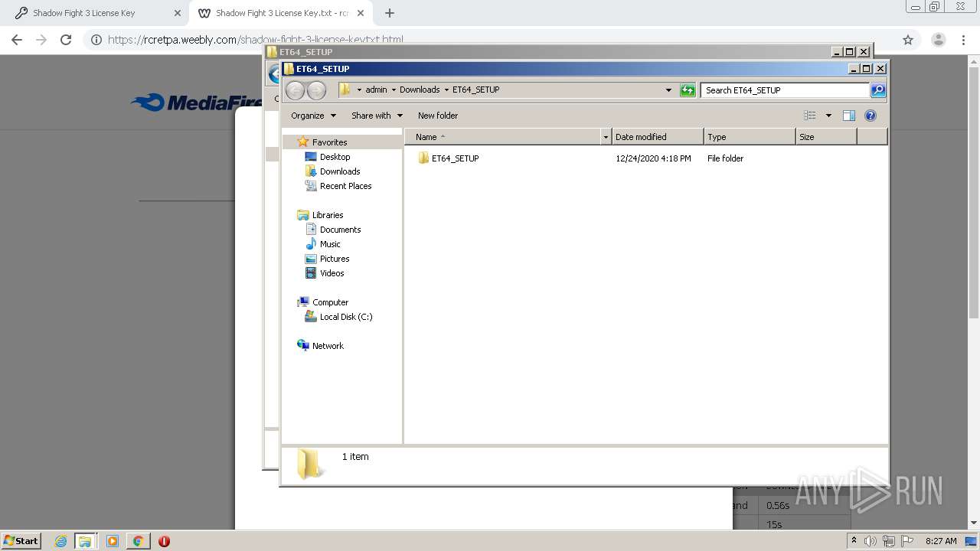
Task: Open a new Chrome tab
Action: pos(390,13)
